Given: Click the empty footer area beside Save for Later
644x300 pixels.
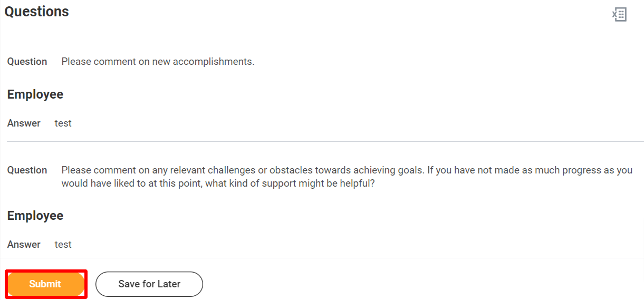Looking at the screenshot, I should pos(422,284).
